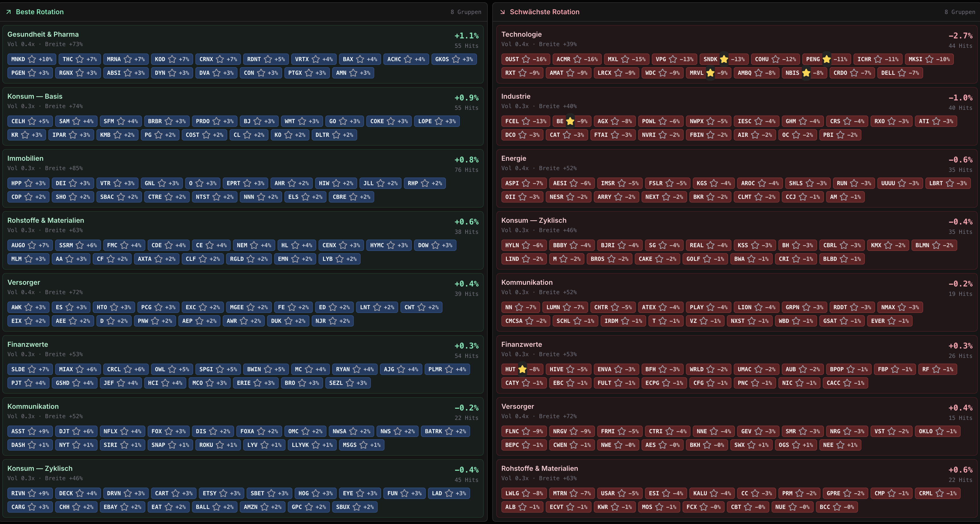Click the "Industrie" group heading
The height and width of the screenshot is (524, 980).
[x=516, y=96]
